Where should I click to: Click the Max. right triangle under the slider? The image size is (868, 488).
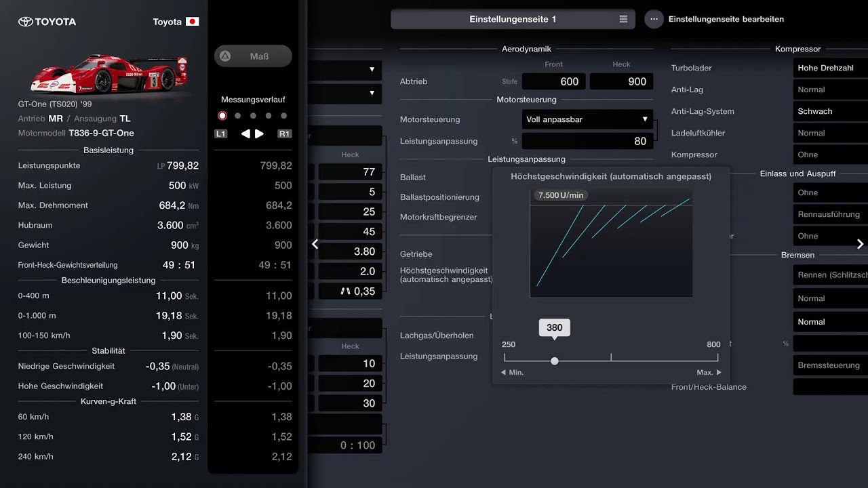(719, 372)
